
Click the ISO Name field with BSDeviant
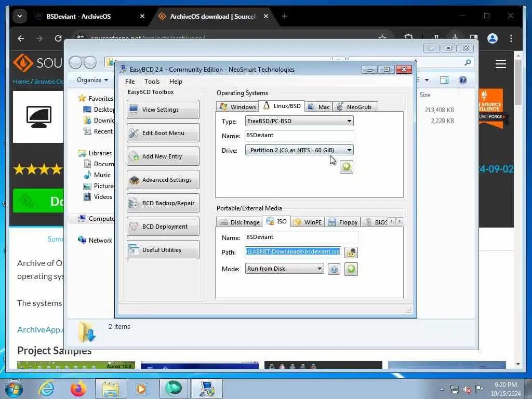click(x=302, y=237)
